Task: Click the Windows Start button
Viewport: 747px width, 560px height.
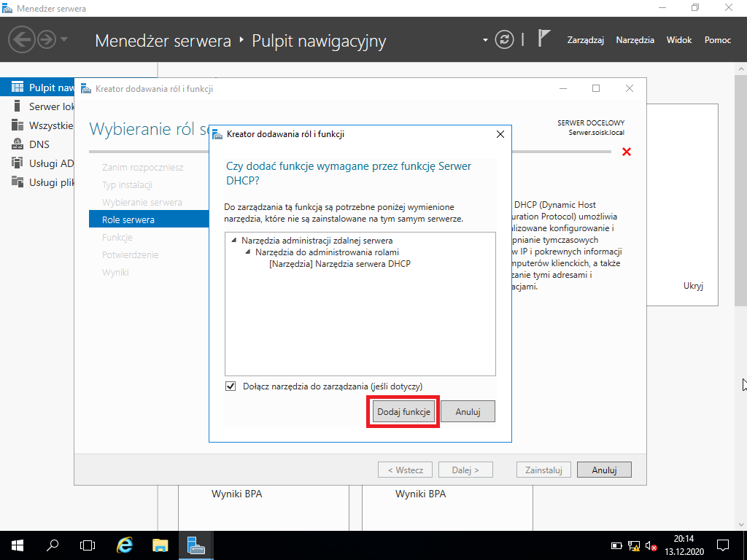Action: pos(18,545)
